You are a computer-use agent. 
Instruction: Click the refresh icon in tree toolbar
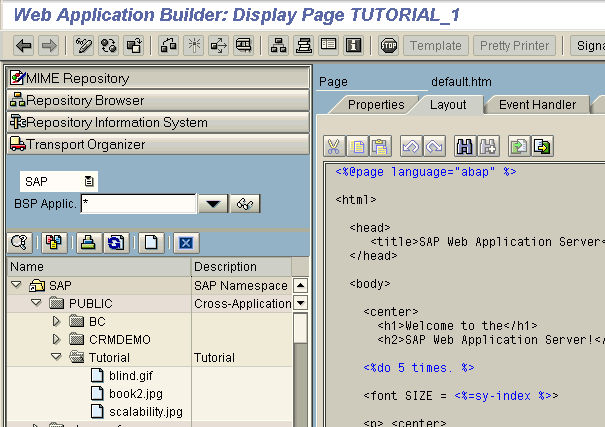(x=116, y=243)
